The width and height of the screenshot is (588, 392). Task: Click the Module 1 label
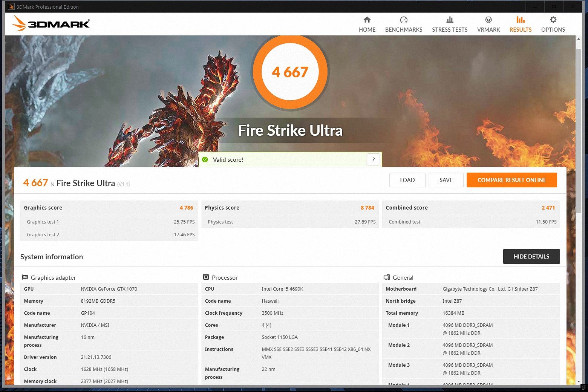[x=399, y=325]
